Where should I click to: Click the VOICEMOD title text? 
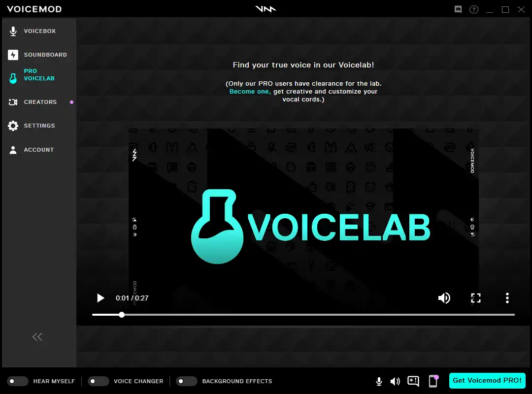tap(34, 9)
